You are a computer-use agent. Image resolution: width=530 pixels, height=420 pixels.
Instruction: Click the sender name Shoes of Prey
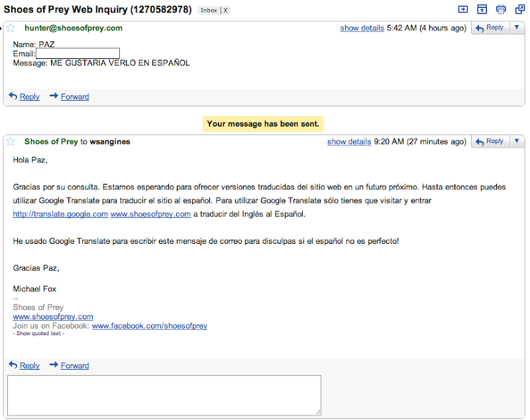[51, 142]
